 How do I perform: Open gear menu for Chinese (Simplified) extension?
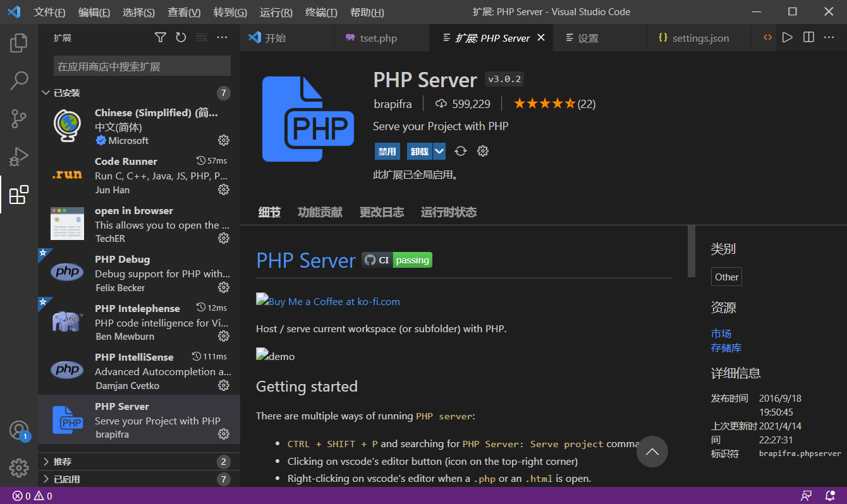tap(224, 140)
